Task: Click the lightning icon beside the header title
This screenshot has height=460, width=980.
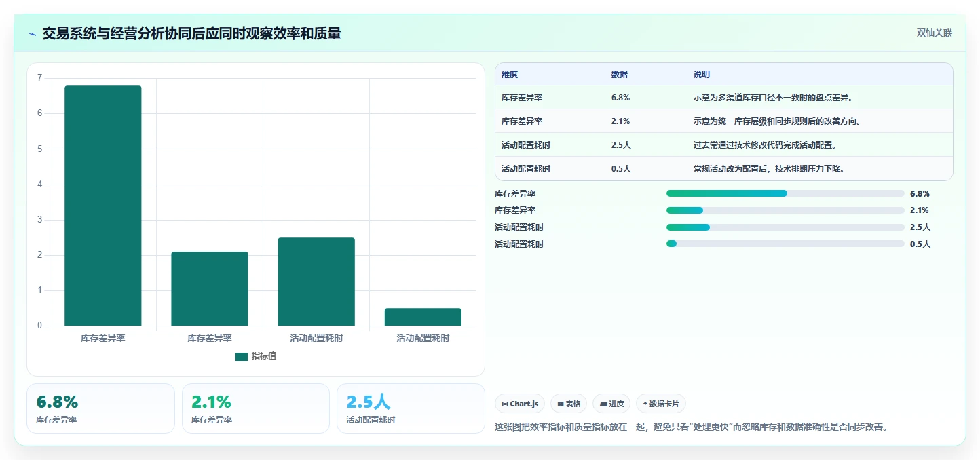Action: [33, 34]
